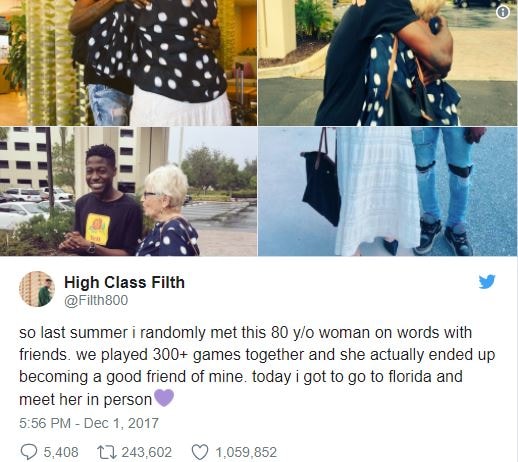View the 5,408 replies count
518x462 pixels.
pos(61,452)
